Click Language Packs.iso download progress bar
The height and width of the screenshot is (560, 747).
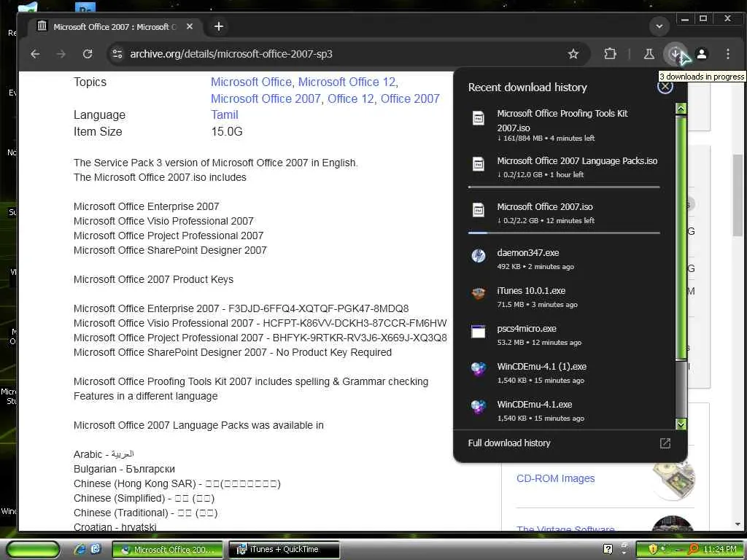(564, 187)
